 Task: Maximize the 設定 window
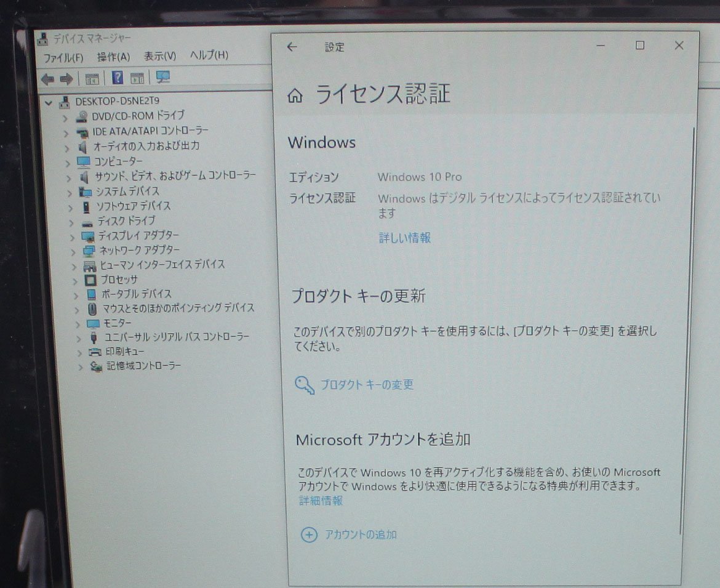pos(639,45)
